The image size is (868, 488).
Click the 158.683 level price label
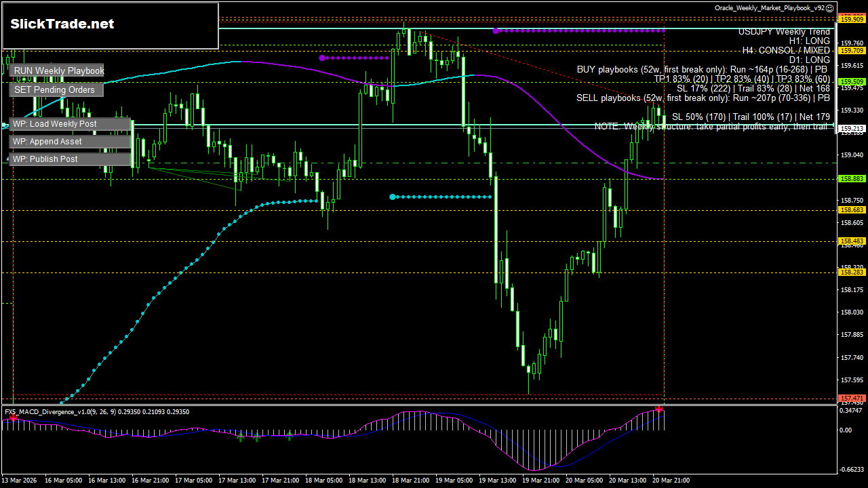pyautogui.click(x=852, y=210)
